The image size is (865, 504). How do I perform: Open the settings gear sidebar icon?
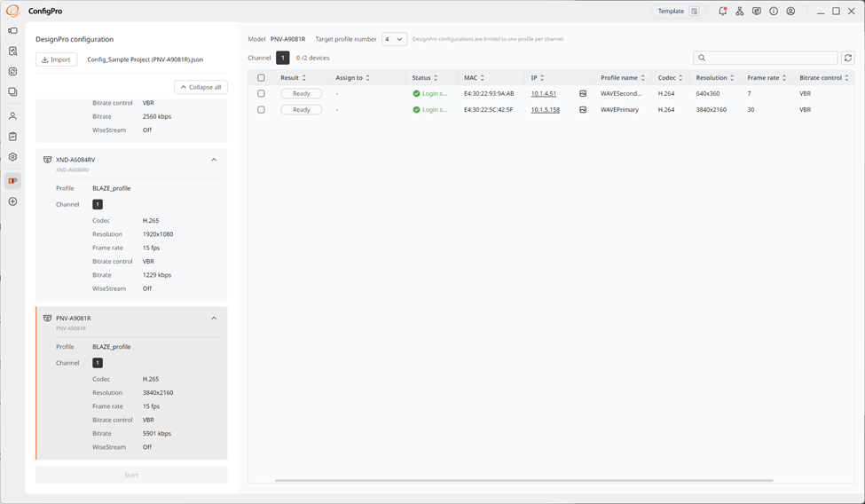click(12, 157)
